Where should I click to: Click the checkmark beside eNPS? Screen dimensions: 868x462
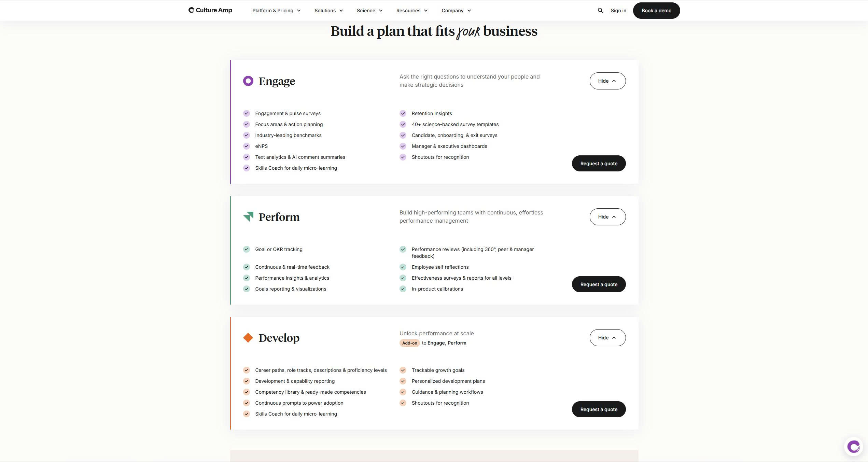pos(247,146)
